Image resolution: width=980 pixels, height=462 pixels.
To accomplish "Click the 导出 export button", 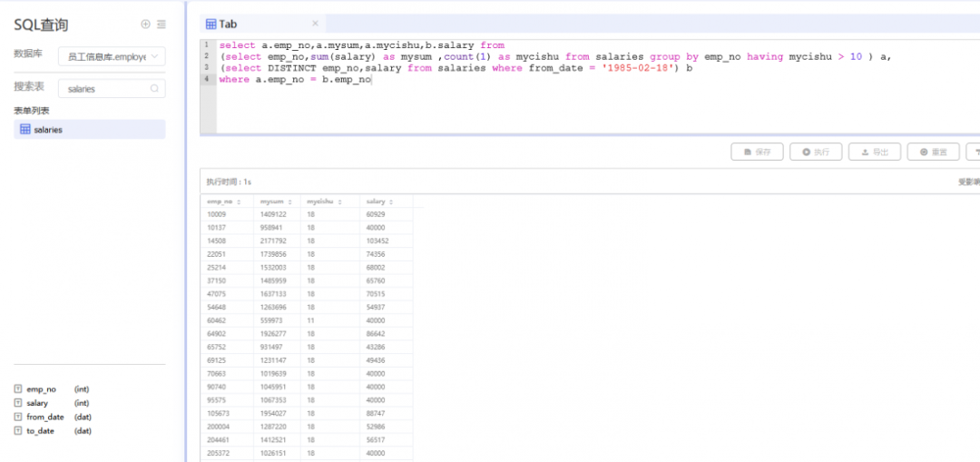I will [x=875, y=152].
